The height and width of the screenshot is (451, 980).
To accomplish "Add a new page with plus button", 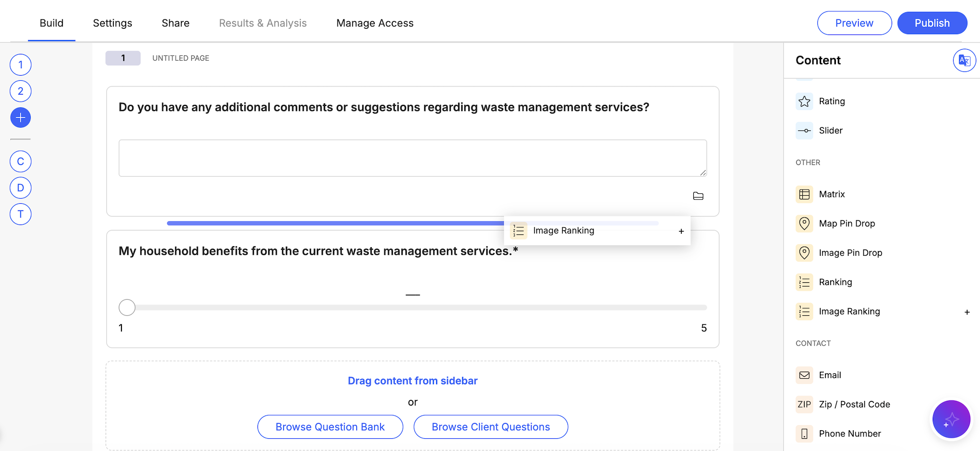I will coord(20,118).
